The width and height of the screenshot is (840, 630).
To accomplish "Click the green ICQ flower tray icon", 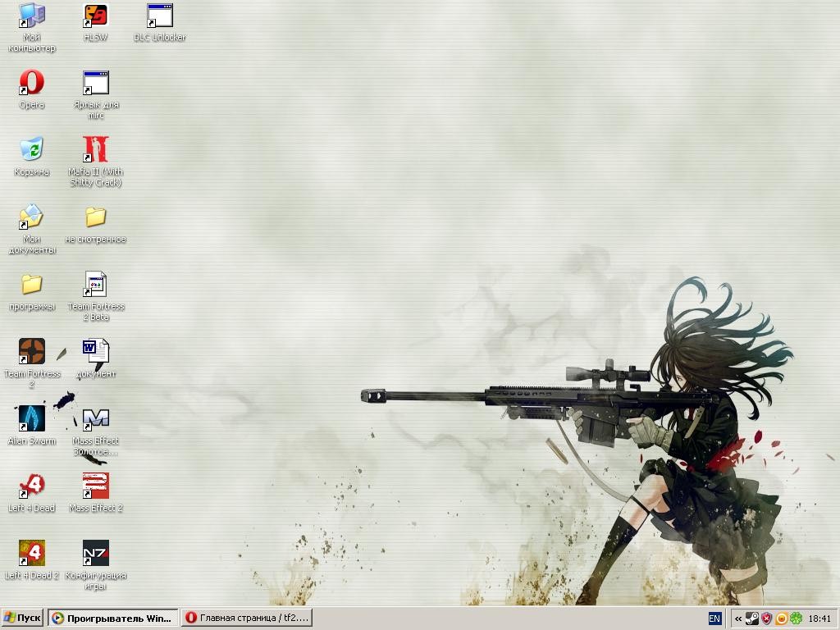I will coord(797,619).
